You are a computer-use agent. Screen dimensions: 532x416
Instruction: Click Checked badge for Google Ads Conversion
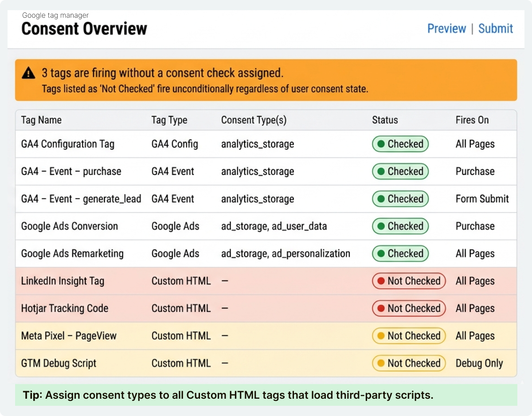tap(400, 226)
